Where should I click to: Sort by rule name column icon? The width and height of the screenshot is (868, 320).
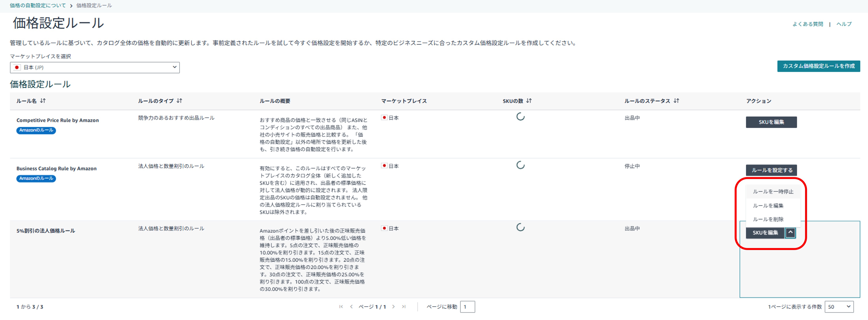43,101
